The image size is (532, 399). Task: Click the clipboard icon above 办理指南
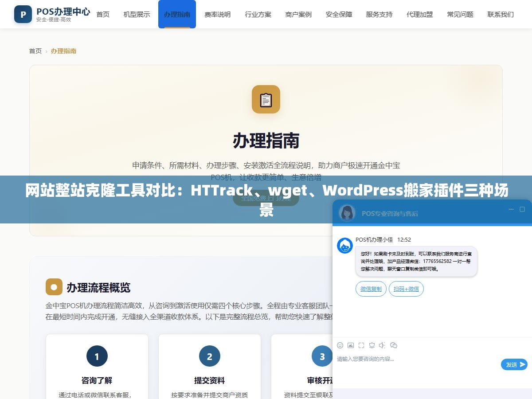tap(266, 99)
